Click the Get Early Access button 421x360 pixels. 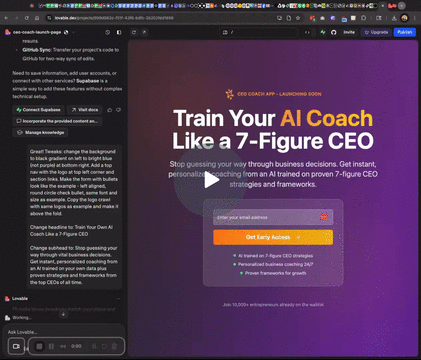(273, 237)
